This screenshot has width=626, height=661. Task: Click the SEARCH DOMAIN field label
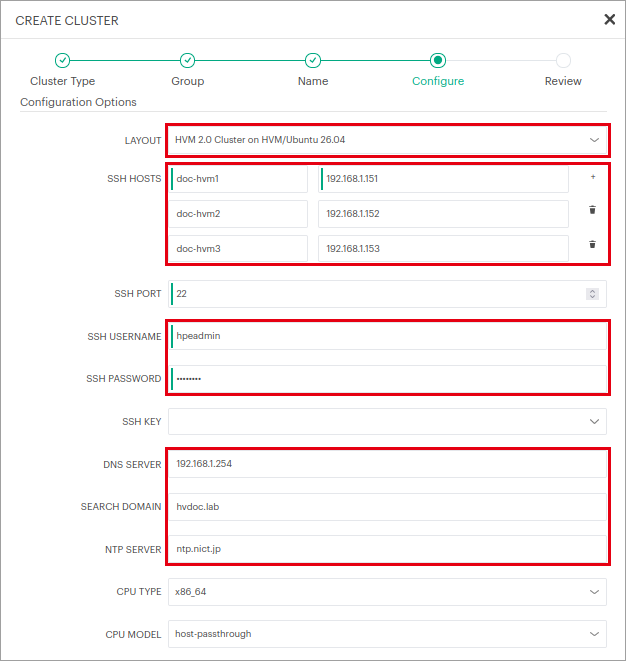pos(121,507)
